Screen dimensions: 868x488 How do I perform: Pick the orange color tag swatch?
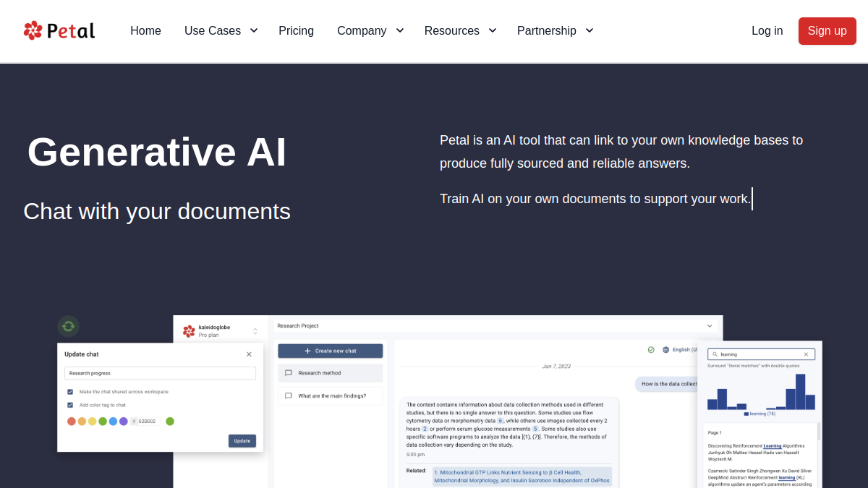82,421
